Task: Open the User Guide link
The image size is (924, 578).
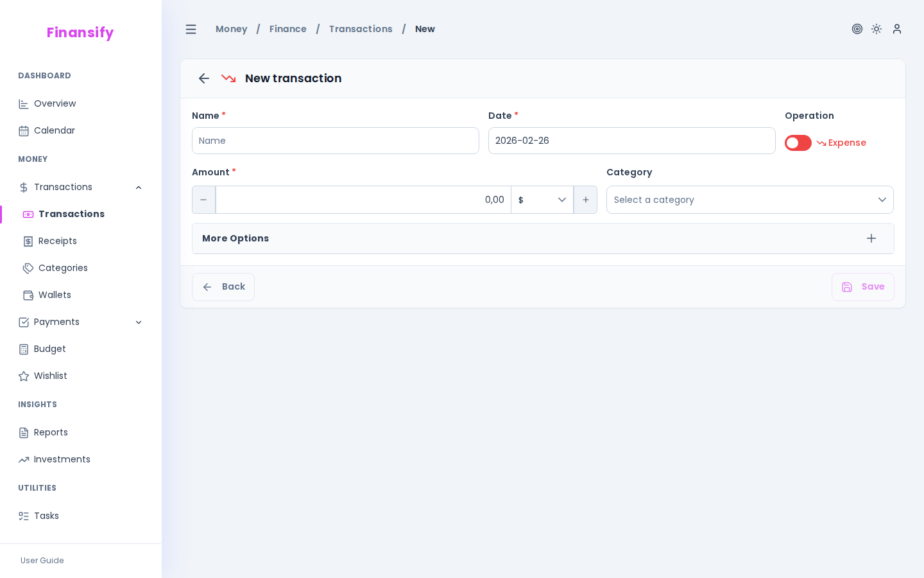Action: coord(42,561)
